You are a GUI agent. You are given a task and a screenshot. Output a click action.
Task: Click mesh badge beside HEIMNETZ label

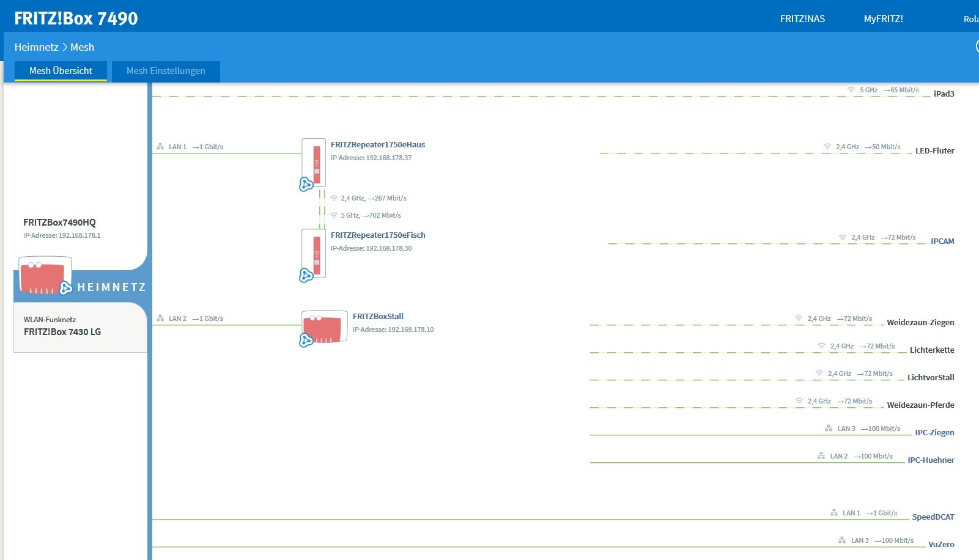[x=66, y=287]
